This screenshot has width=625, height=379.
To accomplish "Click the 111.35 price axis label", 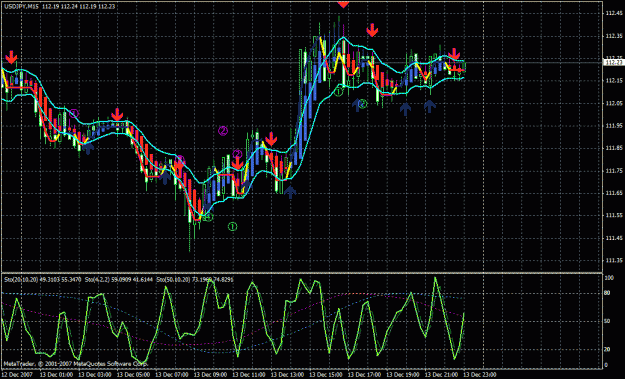I will [613, 261].
